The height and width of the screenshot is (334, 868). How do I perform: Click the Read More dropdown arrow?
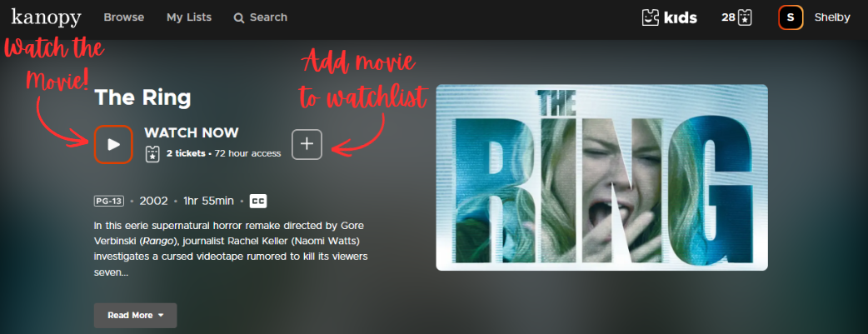tap(161, 316)
